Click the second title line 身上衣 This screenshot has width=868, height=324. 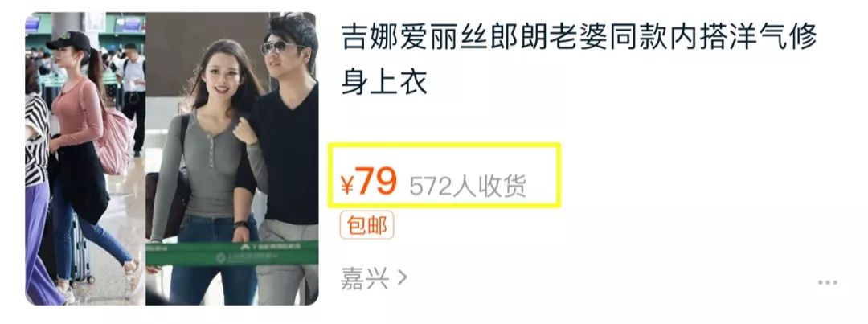(384, 83)
